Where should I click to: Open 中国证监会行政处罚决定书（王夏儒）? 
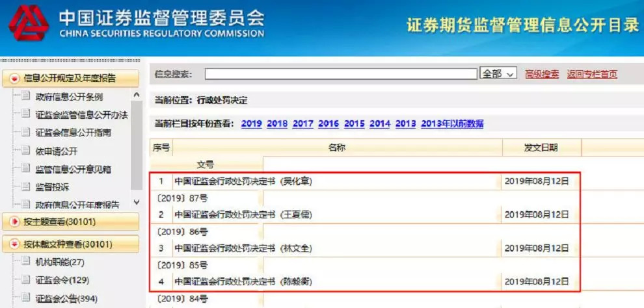(243, 214)
